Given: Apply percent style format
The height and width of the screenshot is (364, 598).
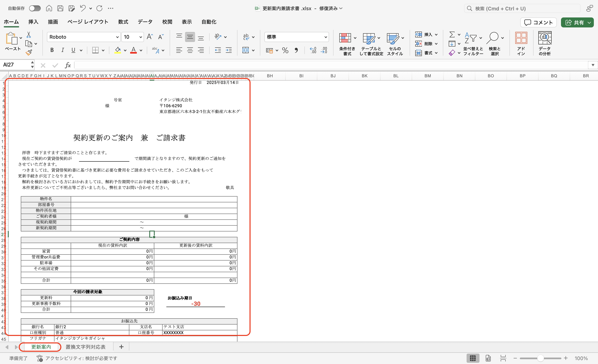Looking at the screenshot, I should point(285,50).
